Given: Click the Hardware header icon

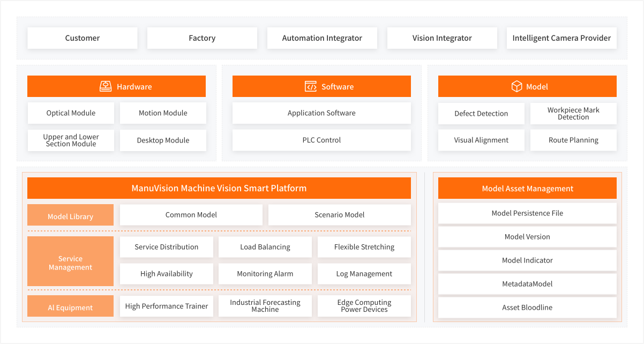Looking at the screenshot, I should pyautogui.click(x=106, y=86).
